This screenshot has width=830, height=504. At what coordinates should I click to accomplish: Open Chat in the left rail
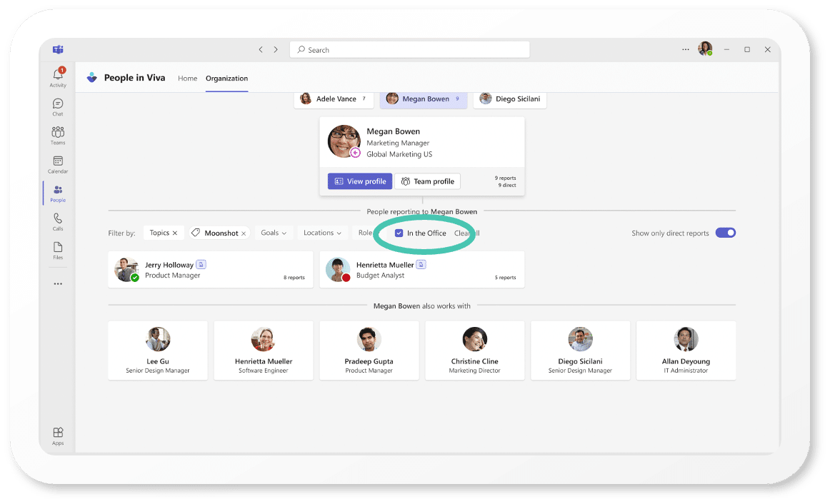coord(58,106)
